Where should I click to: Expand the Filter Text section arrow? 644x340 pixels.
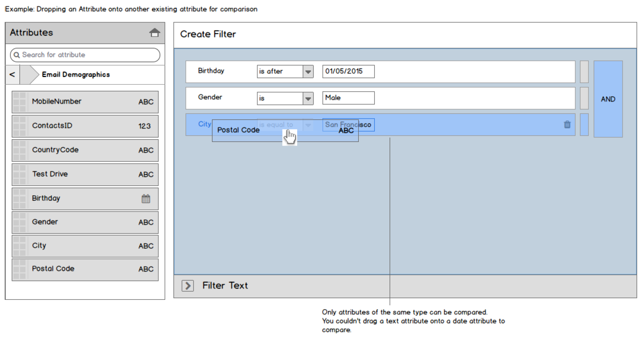coord(188,286)
